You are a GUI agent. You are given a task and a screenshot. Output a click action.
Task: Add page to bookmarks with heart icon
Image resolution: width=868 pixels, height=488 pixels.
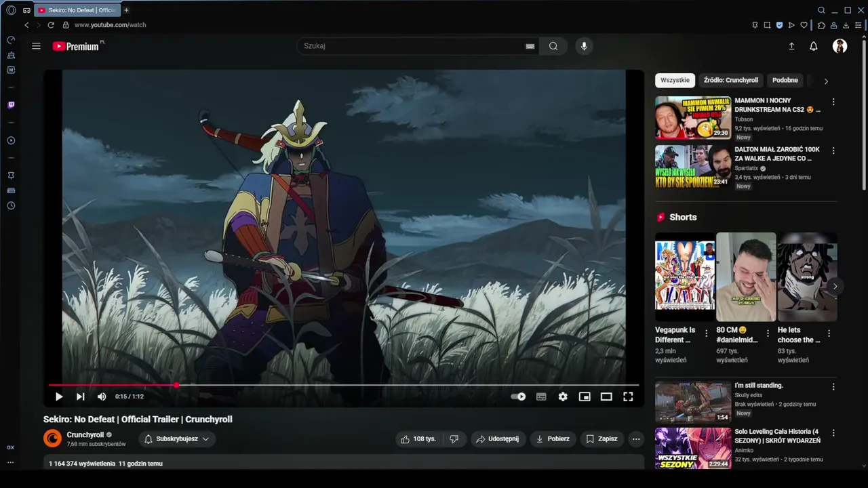(x=804, y=25)
